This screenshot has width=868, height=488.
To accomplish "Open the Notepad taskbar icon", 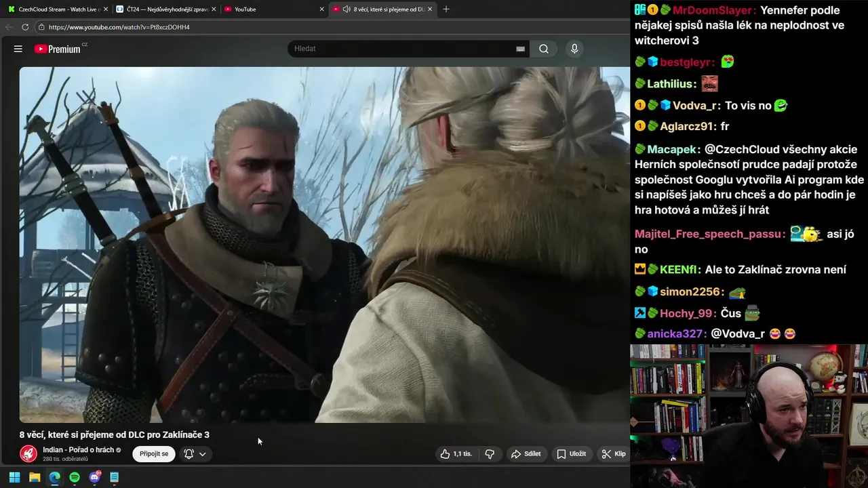I will pyautogui.click(x=115, y=477).
